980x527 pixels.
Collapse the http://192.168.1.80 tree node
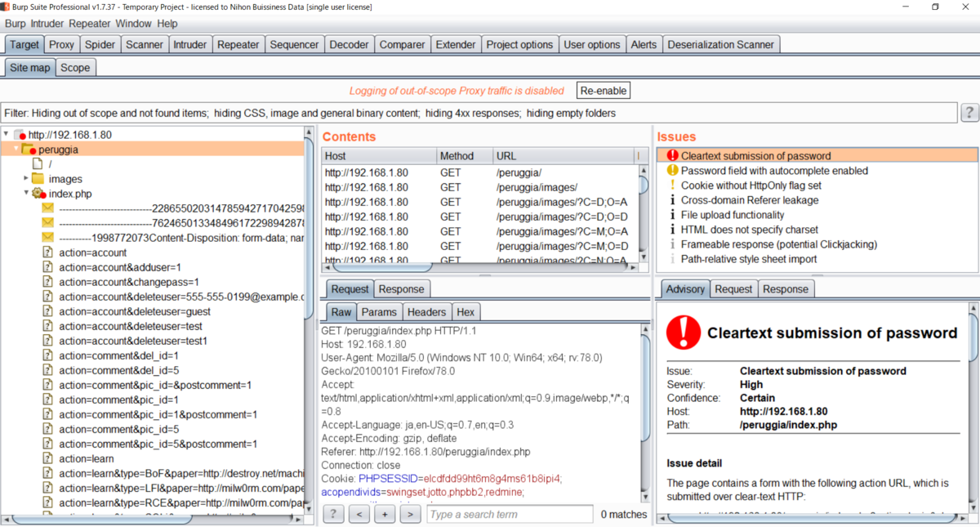[6, 134]
